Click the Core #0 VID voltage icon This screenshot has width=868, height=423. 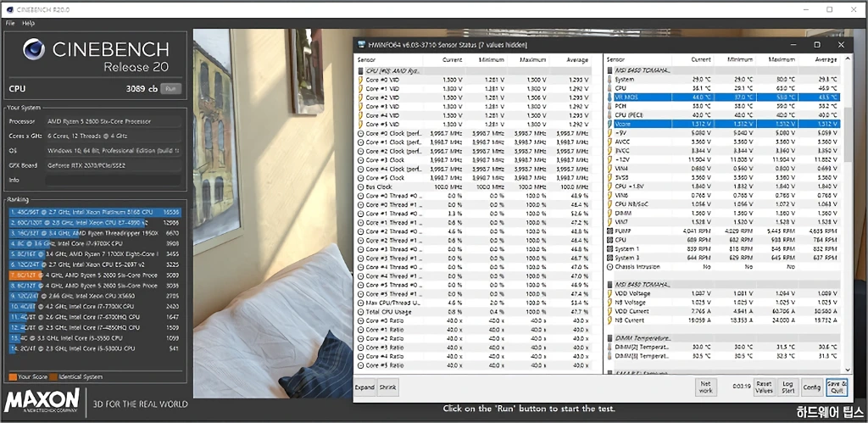coord(361,80)
